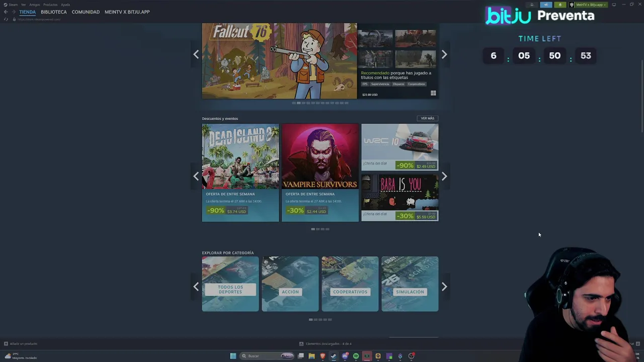
Task: Switch to the TIENDA tab
Action: pos(27,12)
